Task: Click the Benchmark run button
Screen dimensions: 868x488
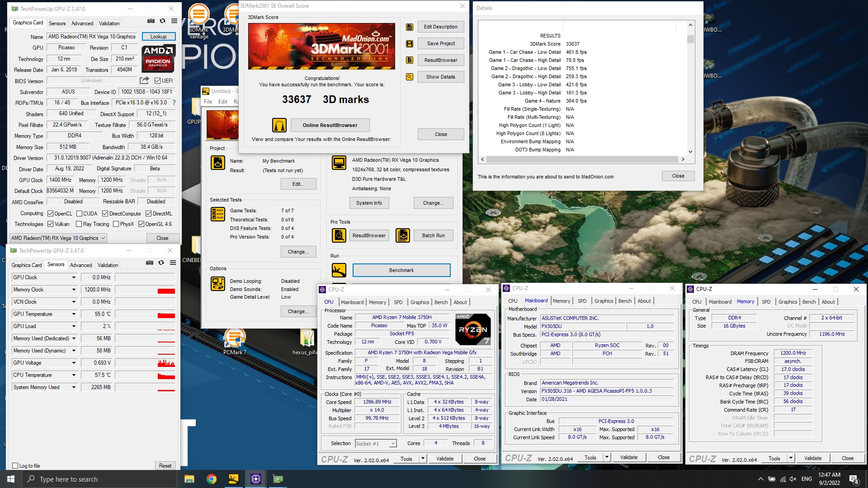Action: [401, 270]
